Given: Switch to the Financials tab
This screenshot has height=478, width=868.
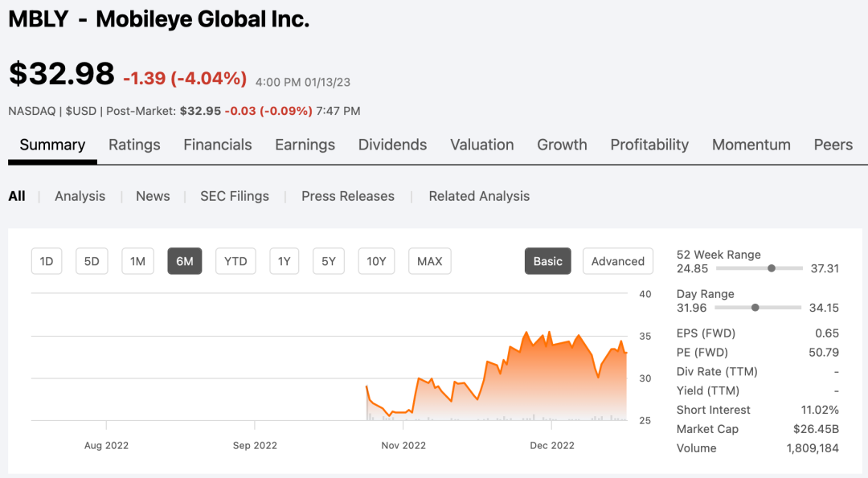Looking at the screenshot, I should coord(217,145).
